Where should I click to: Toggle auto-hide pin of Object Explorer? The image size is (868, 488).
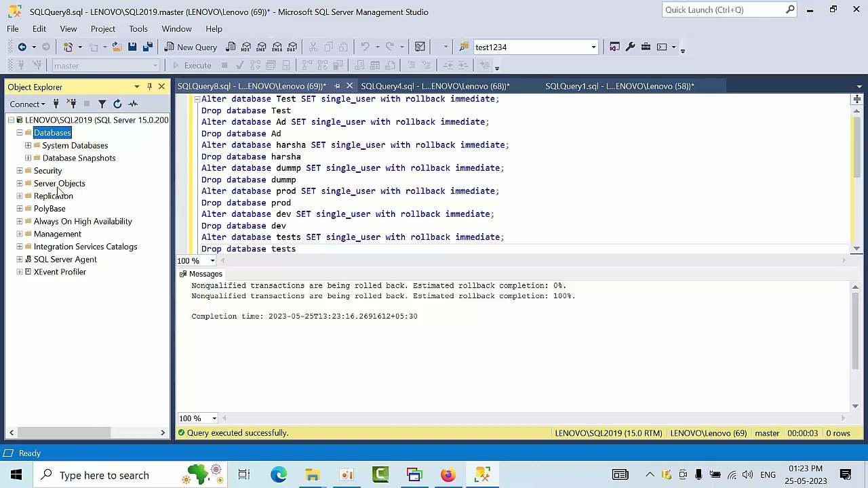[149, 87]
